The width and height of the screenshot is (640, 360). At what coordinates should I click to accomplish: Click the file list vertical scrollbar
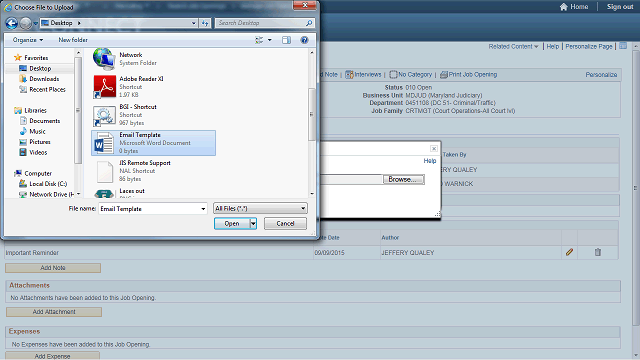point(312,122)
